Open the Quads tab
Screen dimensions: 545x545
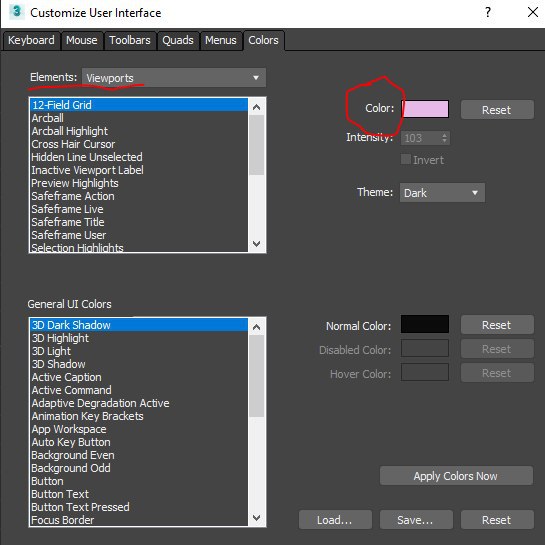[x=178, y=40]
